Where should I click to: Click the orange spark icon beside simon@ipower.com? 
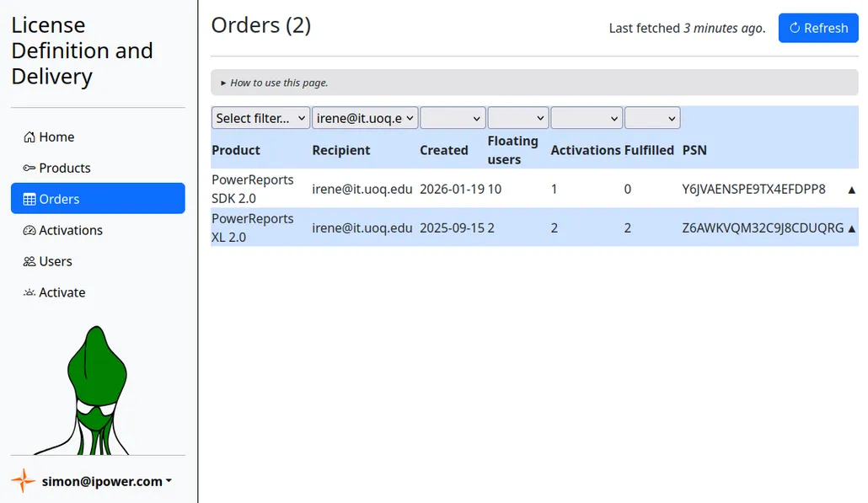click(x=23, y=481)
